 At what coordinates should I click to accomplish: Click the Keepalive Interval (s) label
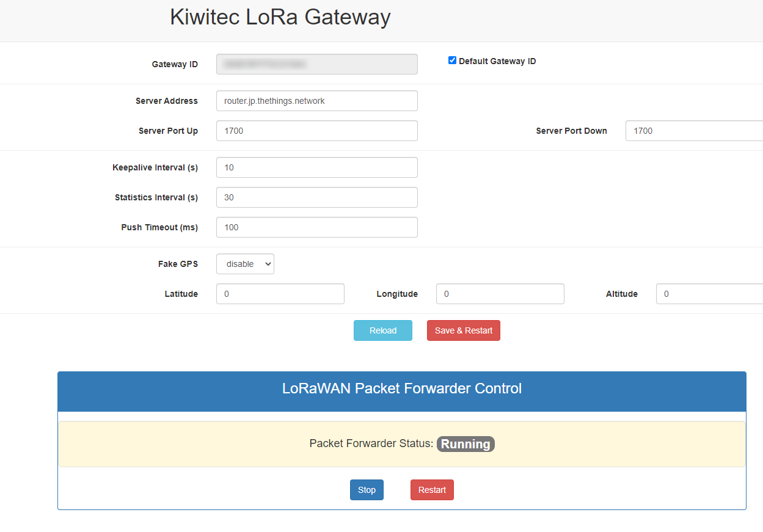pos(155,167)
